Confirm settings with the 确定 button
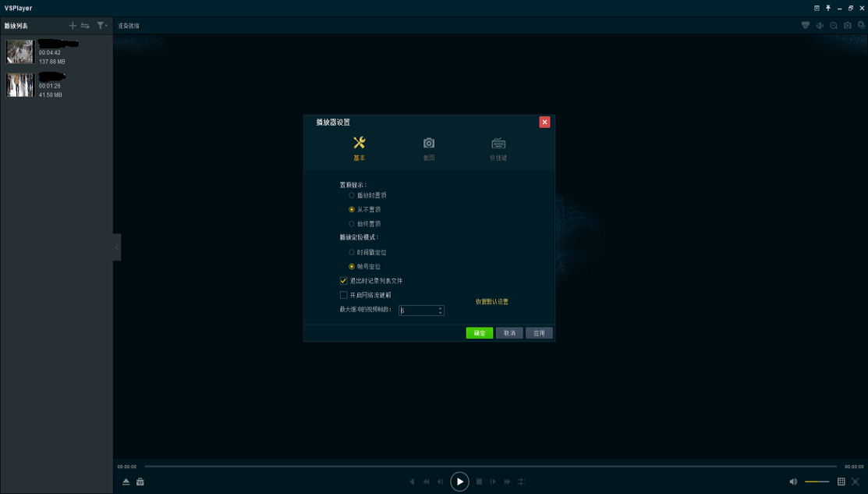 (478, 332)
